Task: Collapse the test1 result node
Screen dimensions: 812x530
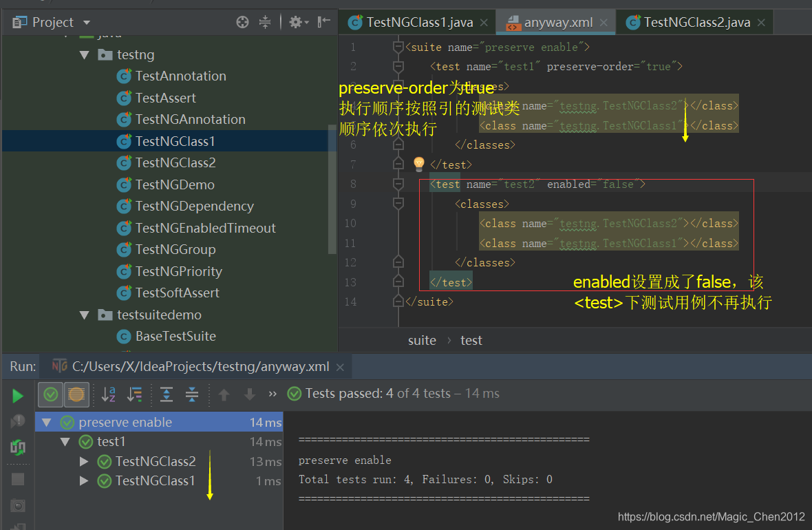Action: (x=65, y=442)
